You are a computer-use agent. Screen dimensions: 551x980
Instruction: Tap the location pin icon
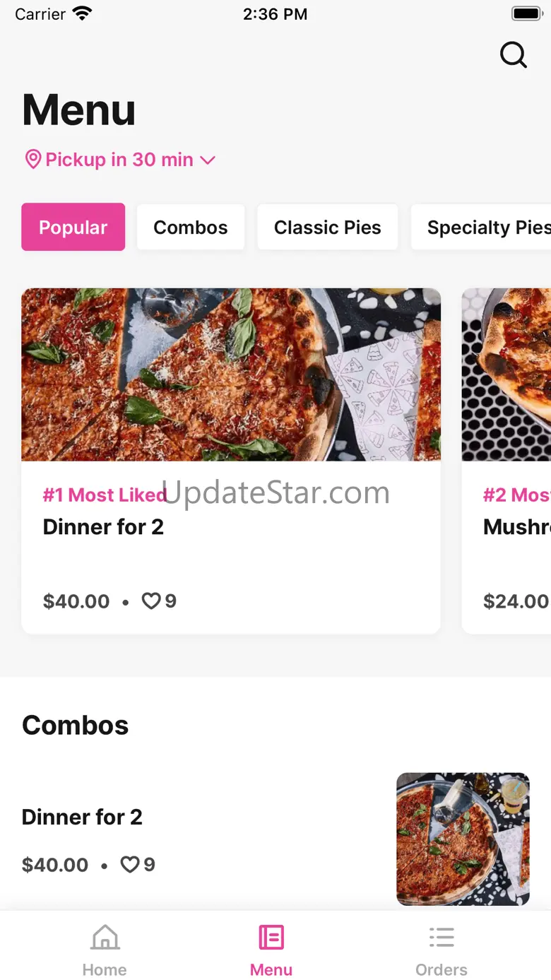32,160
